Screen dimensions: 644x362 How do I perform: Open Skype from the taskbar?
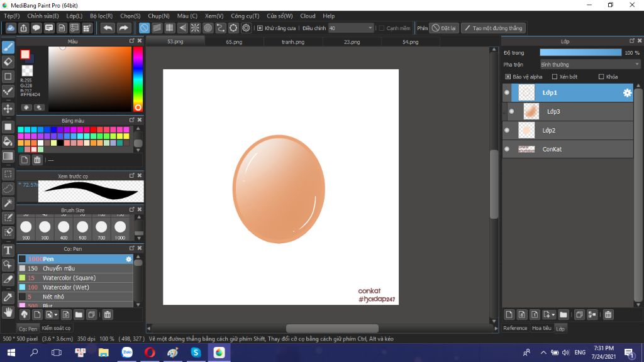click(x=196, y=353)
